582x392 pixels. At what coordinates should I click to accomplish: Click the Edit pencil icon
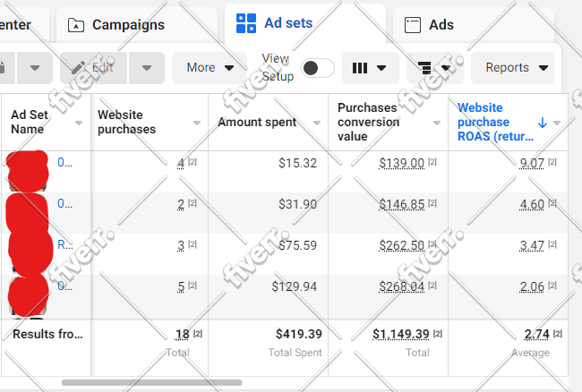(x=78, y=68)
